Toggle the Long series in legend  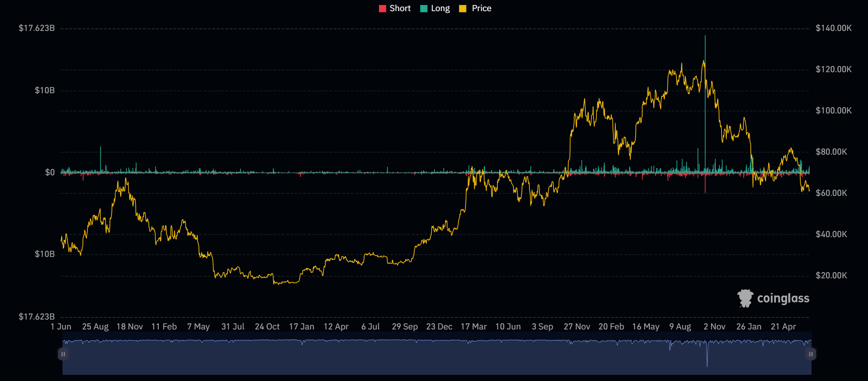pyautogui.click(x=435, y=8)
